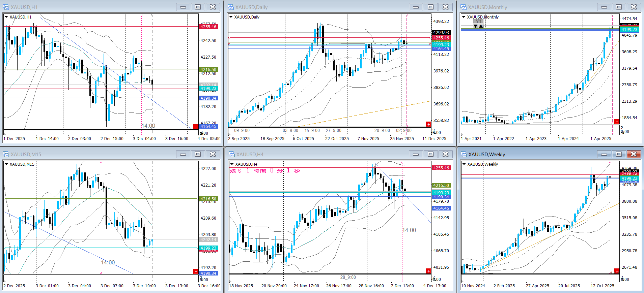Toggle red plus button in M15 chart
The width and height of the screenshot is (644, 293).
(x=196, y=271)
